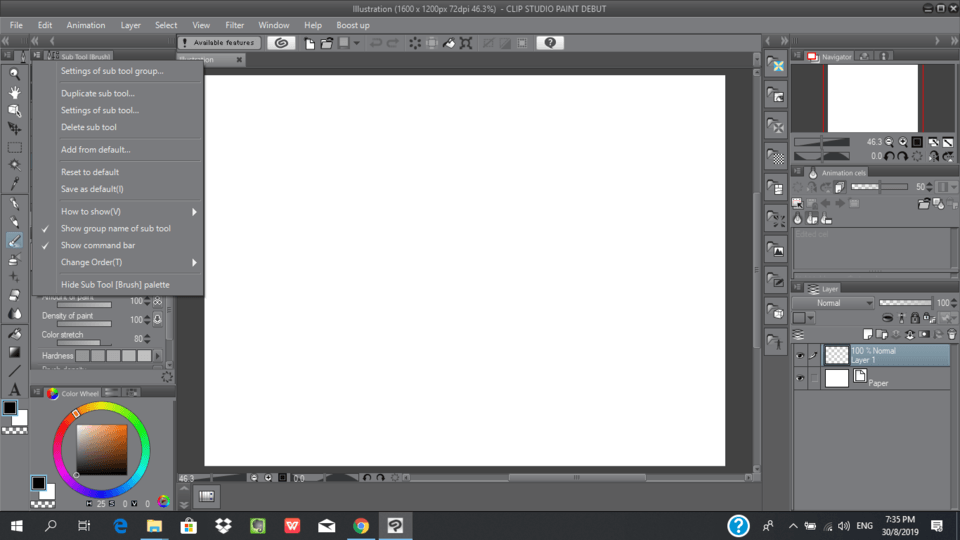Click the Clip Studio spiral icon
Screen dimensions: 960x540
tap(281, 43)
